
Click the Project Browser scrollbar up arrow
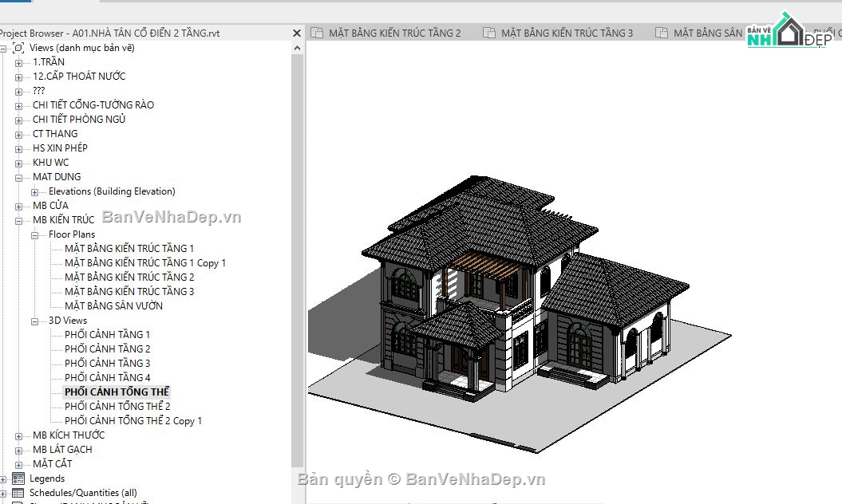click(298, 47)
